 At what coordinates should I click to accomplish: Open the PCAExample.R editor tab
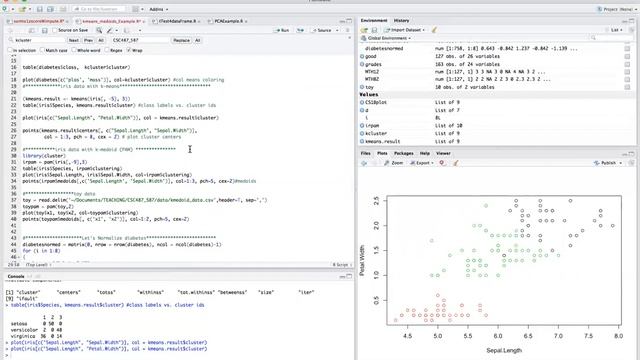pos(228,21)
